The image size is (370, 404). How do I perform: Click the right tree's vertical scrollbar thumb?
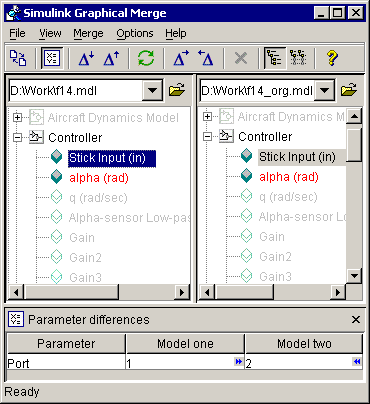tap(354, 145)
